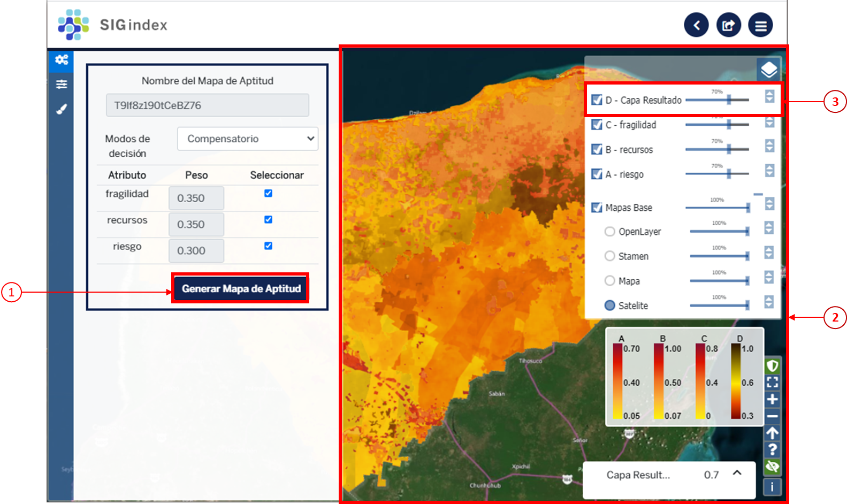Open the sliders sidebar tab
The height and width of the screenshot is (504, 847).
pos(62,84)
